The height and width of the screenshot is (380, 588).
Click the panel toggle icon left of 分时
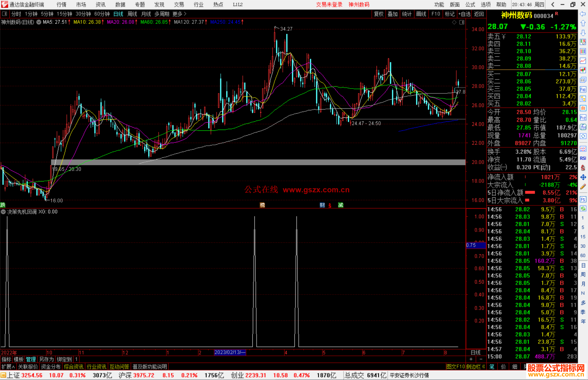5,14
